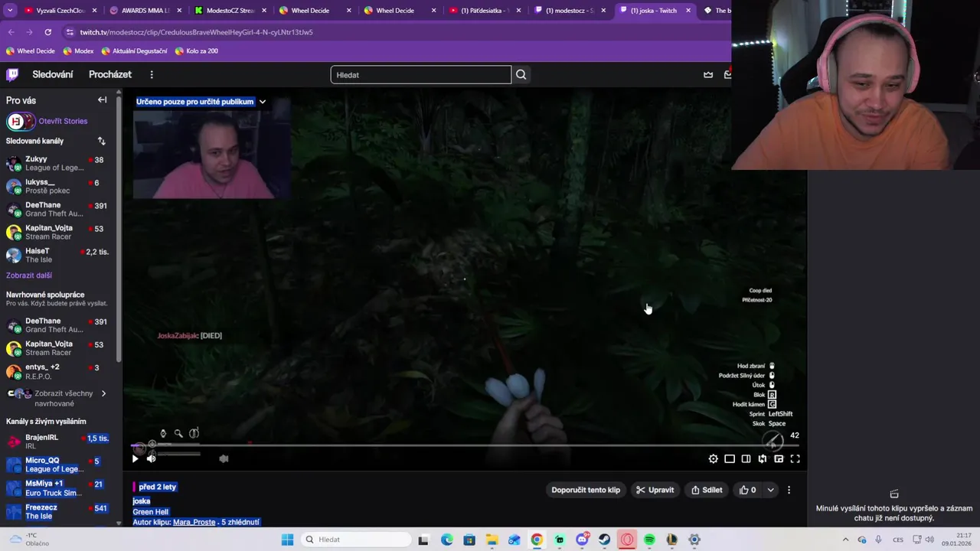Open entys_ +2 R.E.P.O. suggested collaboration
This screenshot has width=980, height=551.
60,371
